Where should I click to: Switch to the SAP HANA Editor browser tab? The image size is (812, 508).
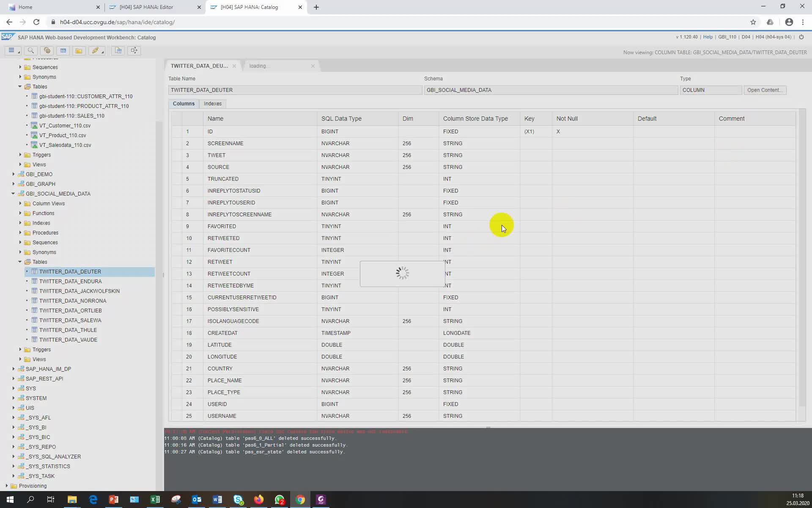tap(155, 7)
